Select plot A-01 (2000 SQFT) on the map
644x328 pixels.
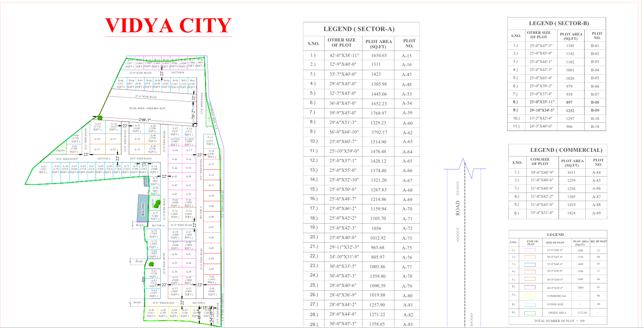212,291
